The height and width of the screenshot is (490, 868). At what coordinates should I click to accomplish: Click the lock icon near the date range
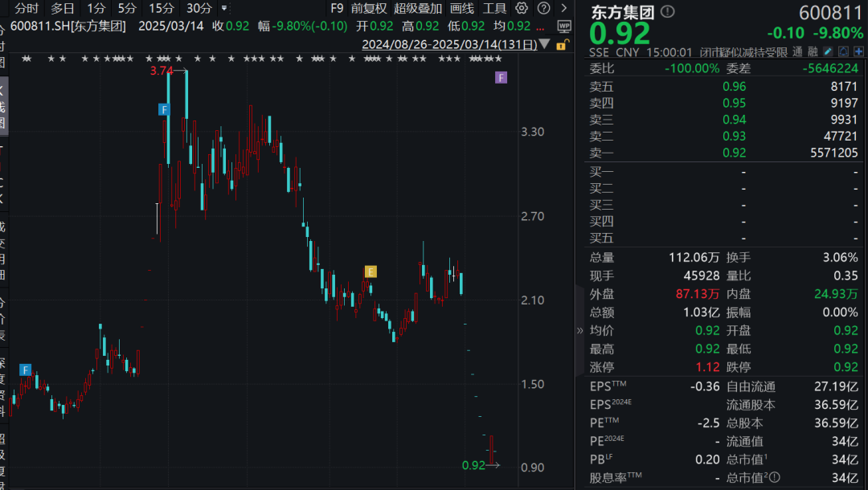tap(562, 47)
